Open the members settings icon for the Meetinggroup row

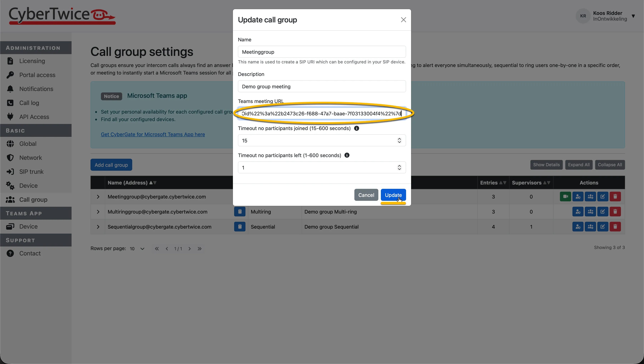(590, 197)
